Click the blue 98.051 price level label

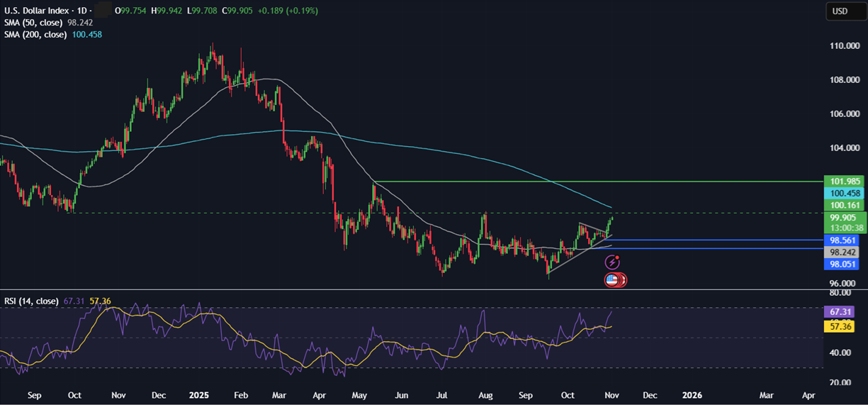coord(844,264)
